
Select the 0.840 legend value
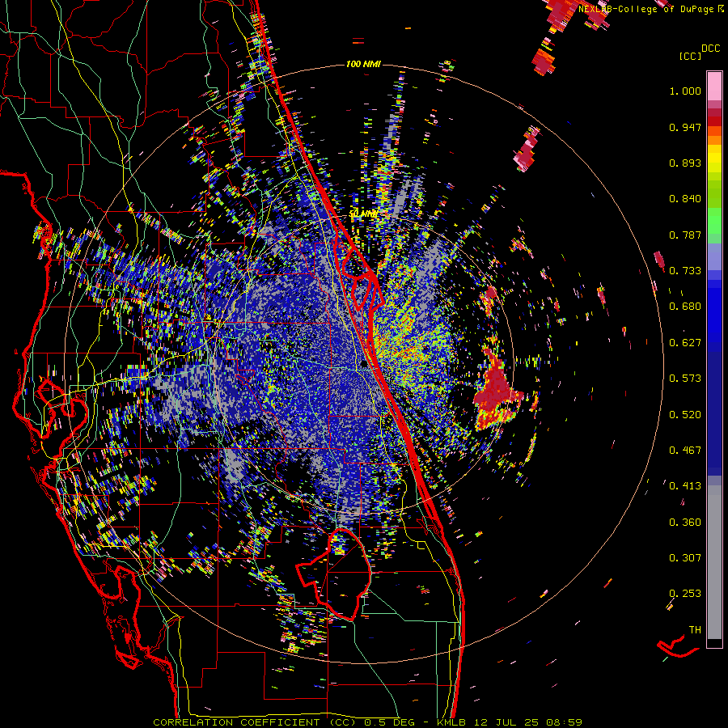(x=685, y=199)
